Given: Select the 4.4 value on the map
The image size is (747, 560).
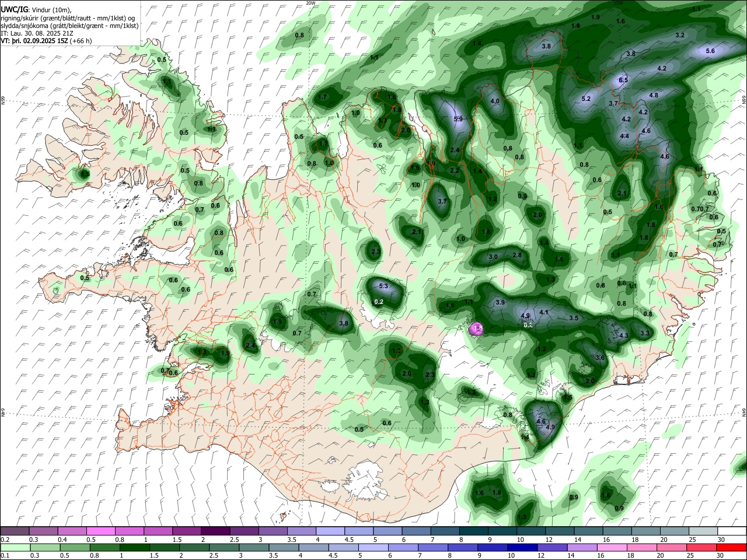Looking at the screenshot, I should pyautogui.click(x=624, y=136).
